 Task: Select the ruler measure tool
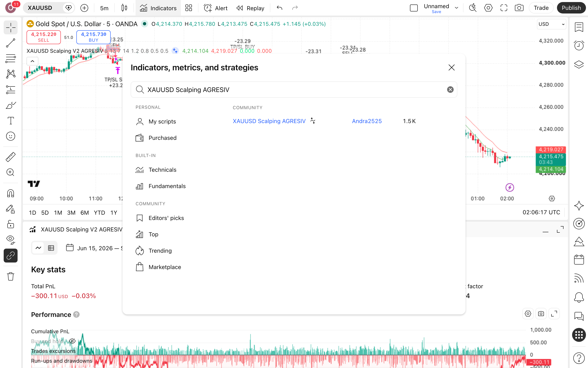click(x=10, y=157)
